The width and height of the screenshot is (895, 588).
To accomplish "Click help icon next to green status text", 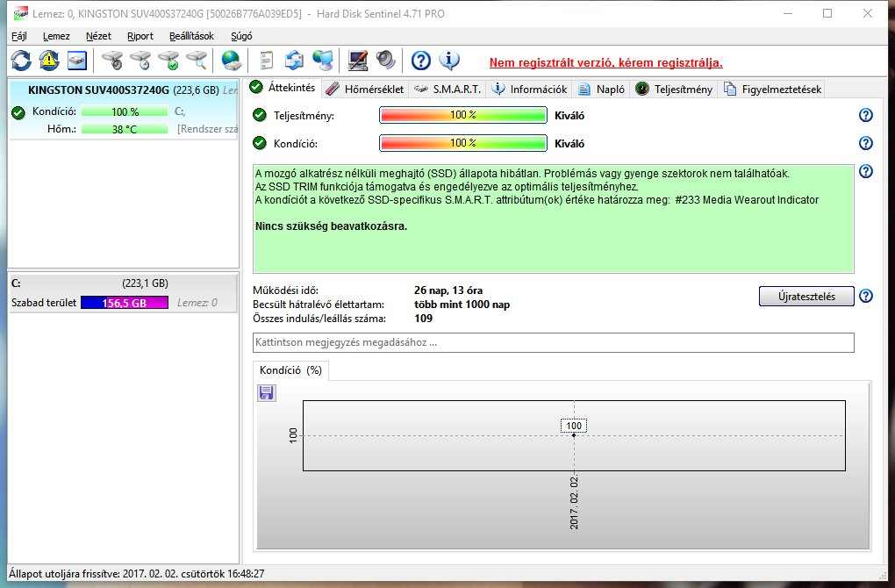I will tap(866, 171).
